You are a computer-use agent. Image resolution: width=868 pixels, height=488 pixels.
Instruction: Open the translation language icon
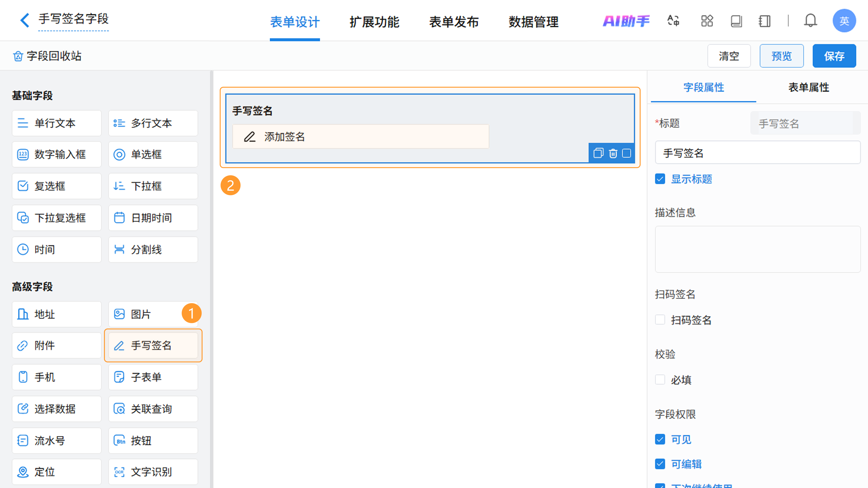pyautogui.click(x=673, y=21)
